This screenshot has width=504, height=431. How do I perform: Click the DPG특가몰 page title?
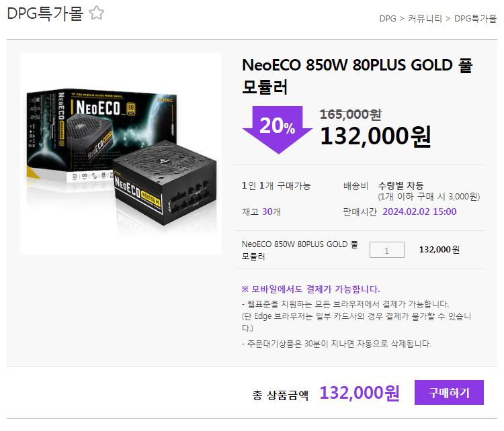pos(45,13)
